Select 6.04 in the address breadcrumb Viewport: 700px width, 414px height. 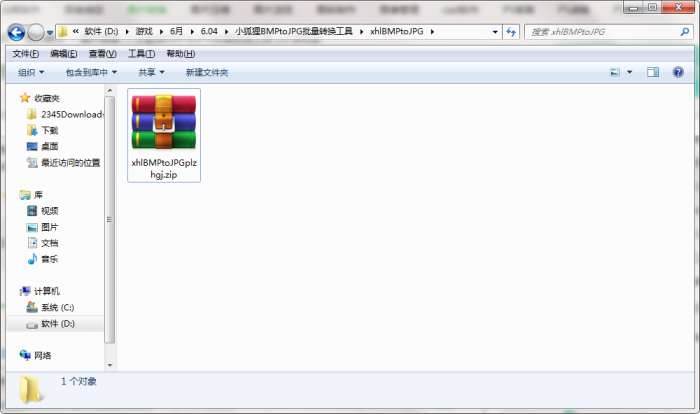209,32
